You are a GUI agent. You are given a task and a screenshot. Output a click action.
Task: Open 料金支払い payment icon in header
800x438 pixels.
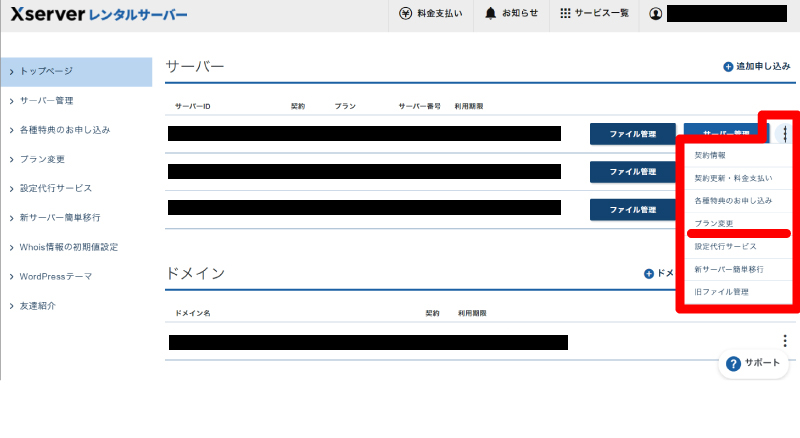click(405, 15)
